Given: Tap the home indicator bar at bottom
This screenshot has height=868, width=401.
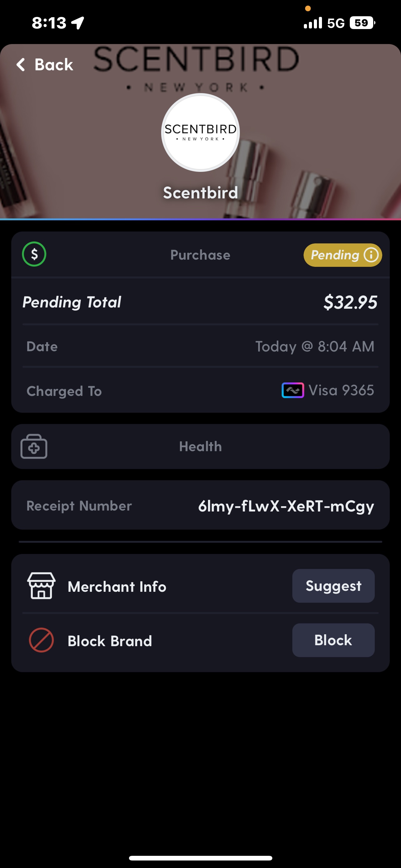Looking at the screenshot, I should click(200, 858).
